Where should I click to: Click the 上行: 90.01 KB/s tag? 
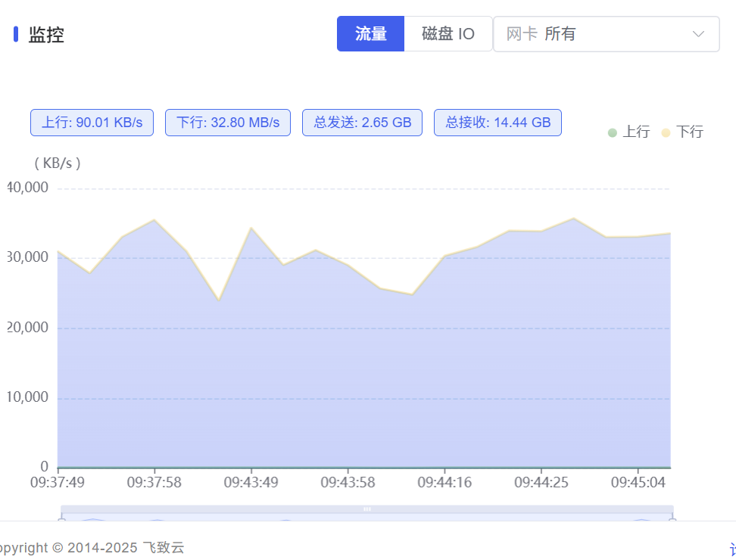[x=92, y=123]
